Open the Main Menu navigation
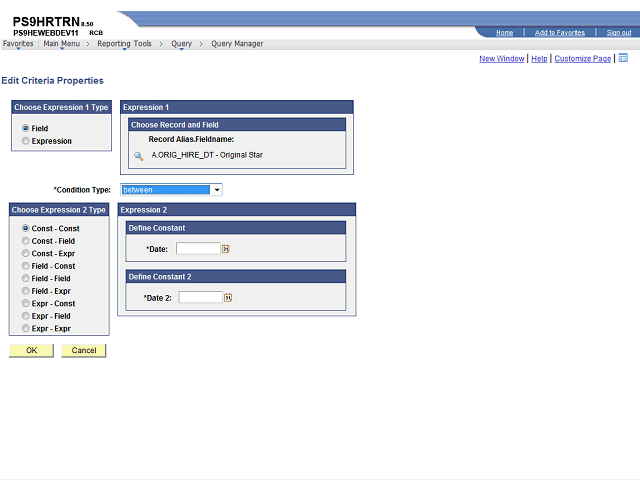This screenshot has width=640, height=480. pyautogui.click(x=62, y=44)
